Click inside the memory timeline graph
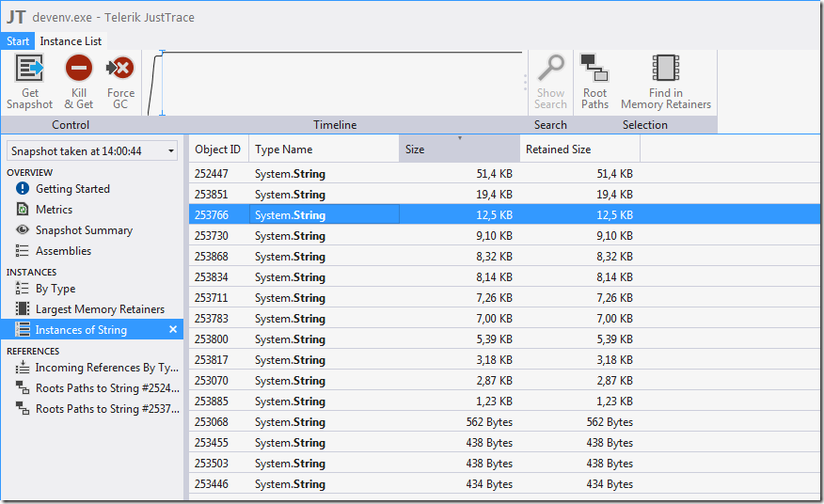Viewport: 824px width, 504px height. point(334,83)
